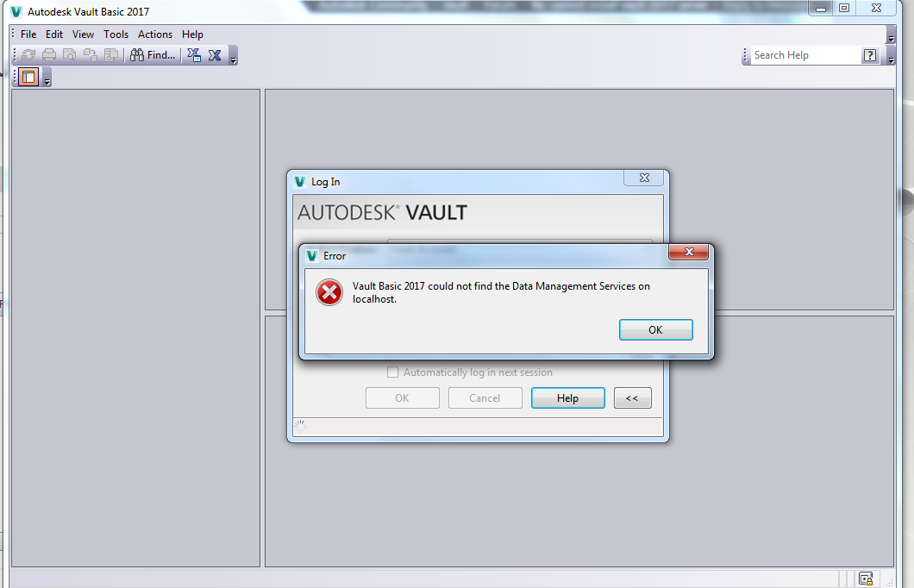This screenshot has height=588, width=914.
Task: Open the Find dialog using the binoculars icon
Action: (137, 54)
